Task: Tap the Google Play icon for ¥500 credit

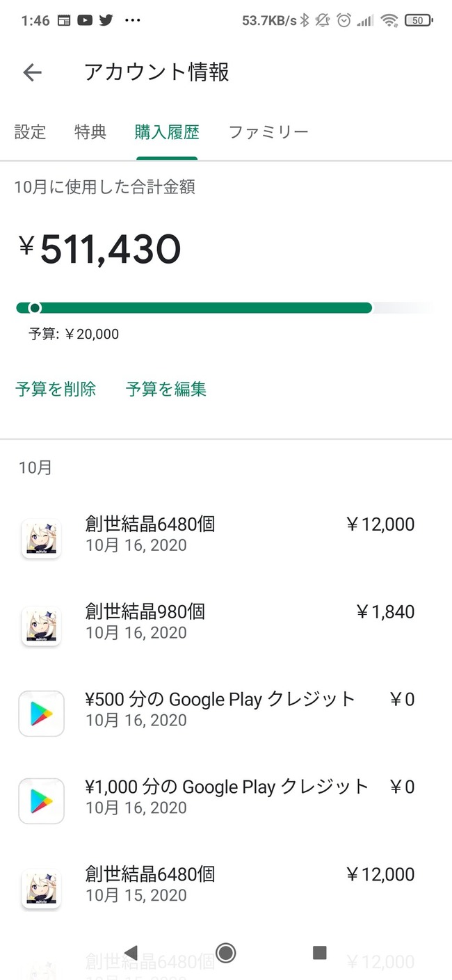Action: click(41, 713)
